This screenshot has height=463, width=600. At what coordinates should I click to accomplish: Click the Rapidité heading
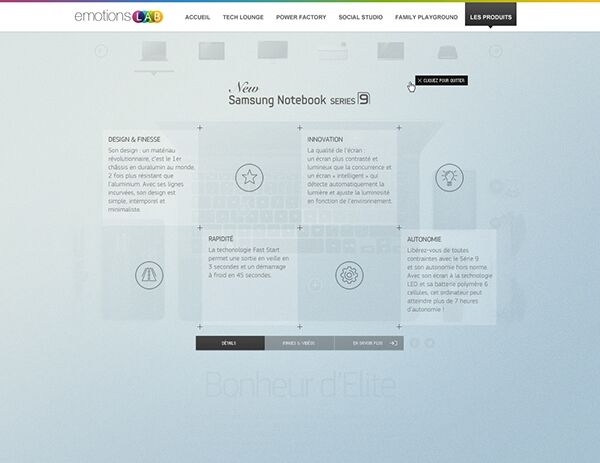(221, 239)
